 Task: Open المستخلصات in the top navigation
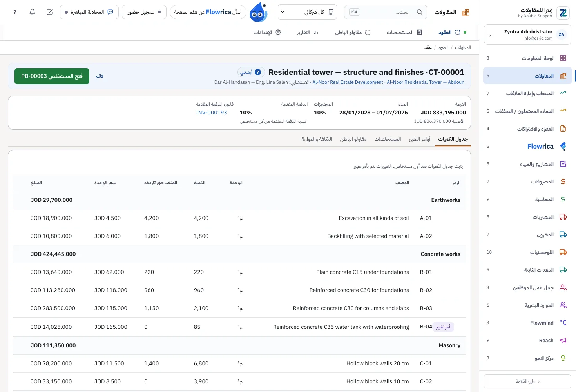(x=404, y=33)
